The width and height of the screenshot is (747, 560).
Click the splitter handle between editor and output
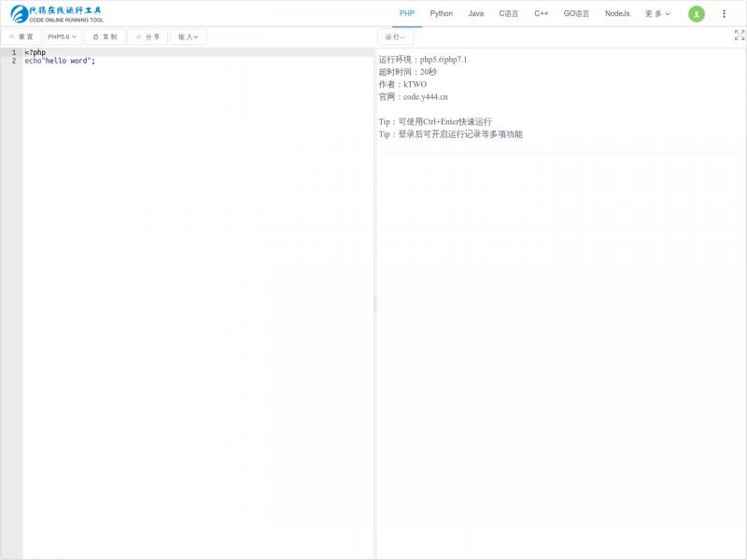(x=375, y=304)
